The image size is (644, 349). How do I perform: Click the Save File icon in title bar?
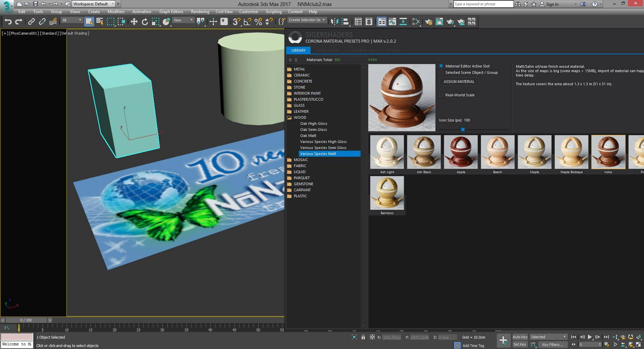pyautogui.click(x=35, y=4)
